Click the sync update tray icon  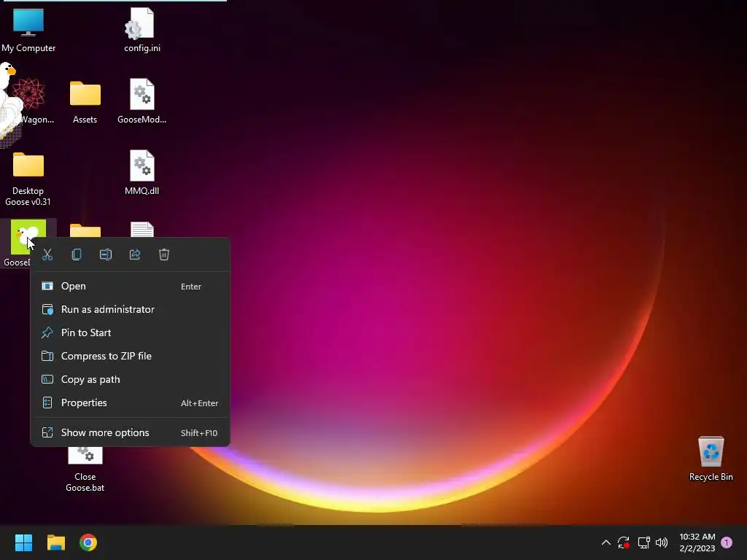click(x=624, y=542)
